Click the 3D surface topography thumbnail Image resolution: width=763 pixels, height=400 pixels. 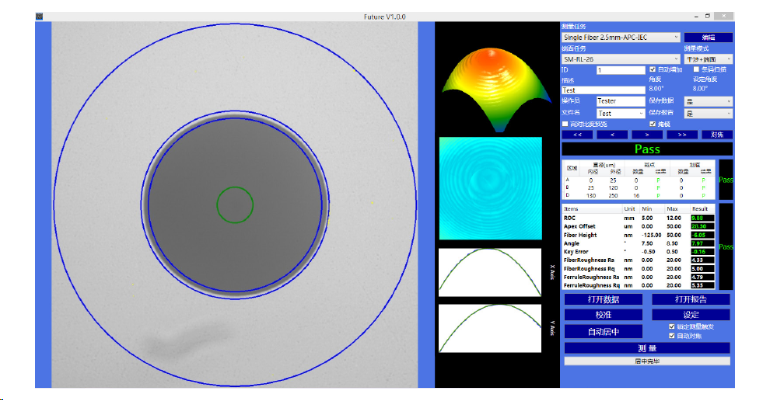point(490,86)
